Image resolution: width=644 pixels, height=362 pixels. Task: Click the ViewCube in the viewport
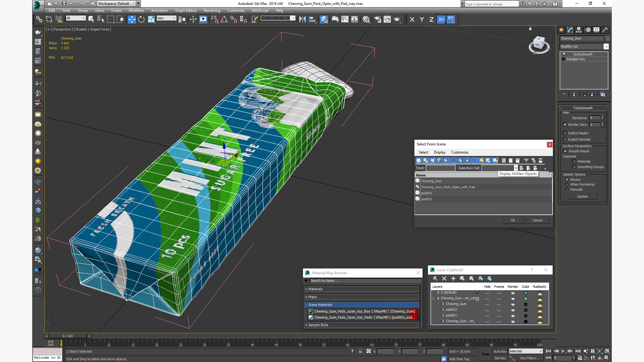coord(539,44)
